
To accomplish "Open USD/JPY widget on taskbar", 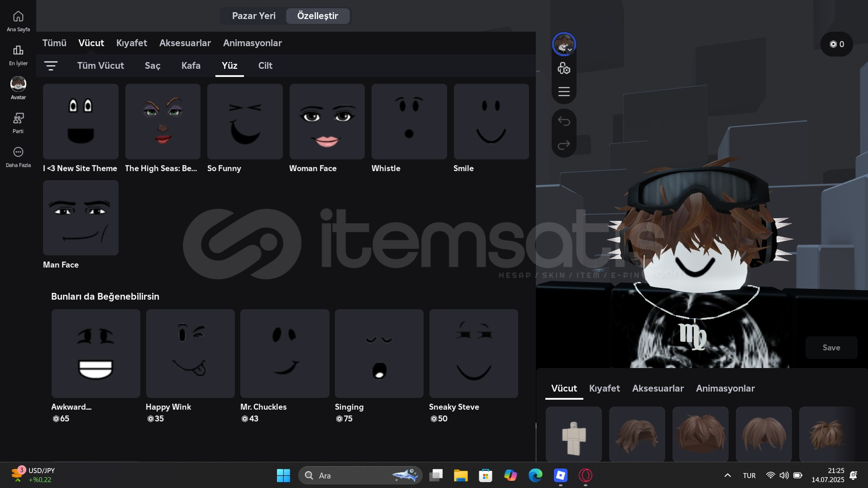I will pos(33,475).
